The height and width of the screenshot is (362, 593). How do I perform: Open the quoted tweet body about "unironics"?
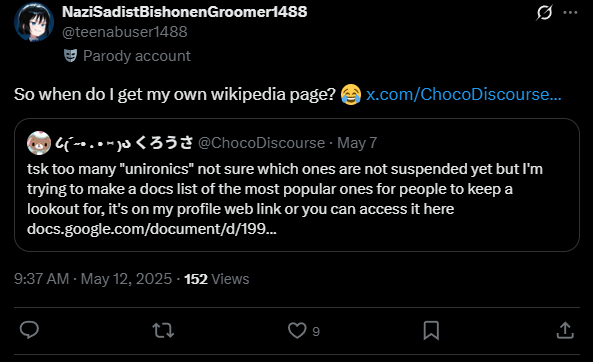(x=285, y=199)
